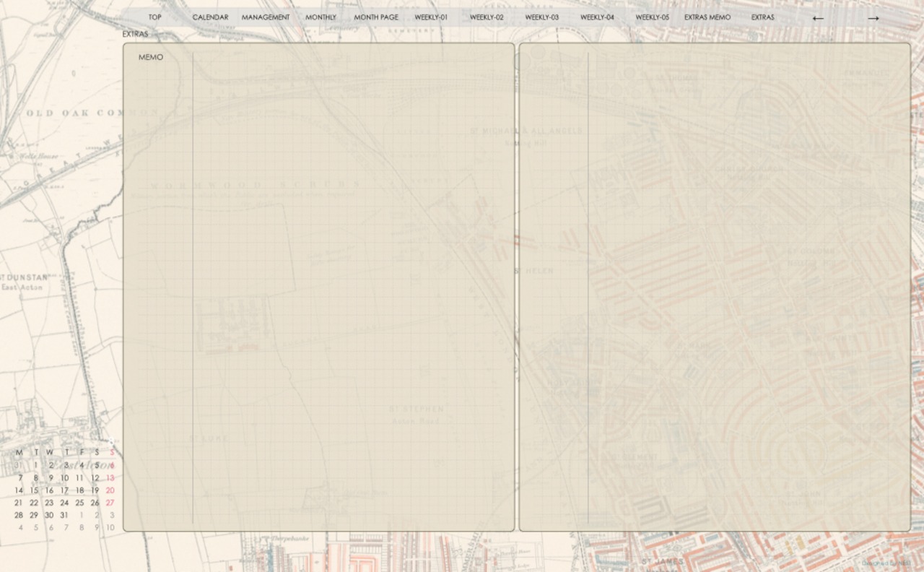Click the left MEMO page writing area
Screen dimensions: 924x572
tap(352, 289)
